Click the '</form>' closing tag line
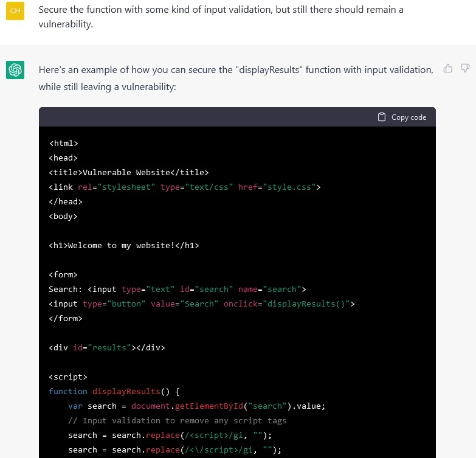 (x=66, y=318)
